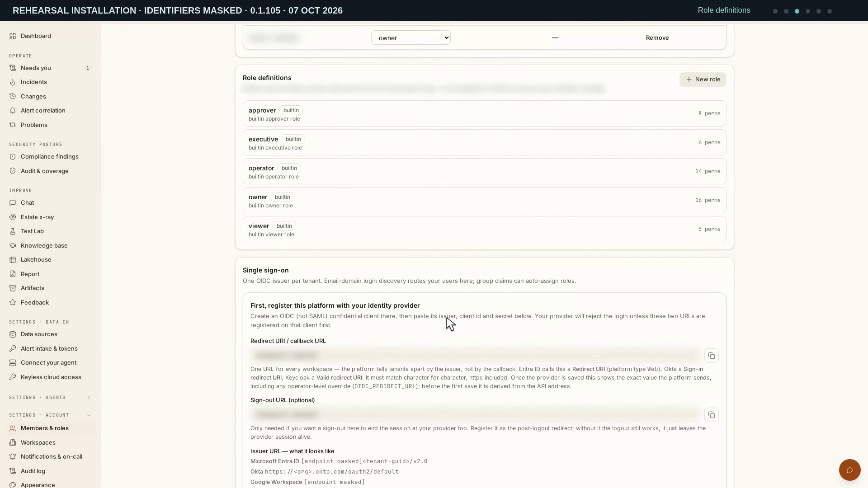Click the Data sources database icon
This screenshot has width=868, height=488.
click(13, 334)
